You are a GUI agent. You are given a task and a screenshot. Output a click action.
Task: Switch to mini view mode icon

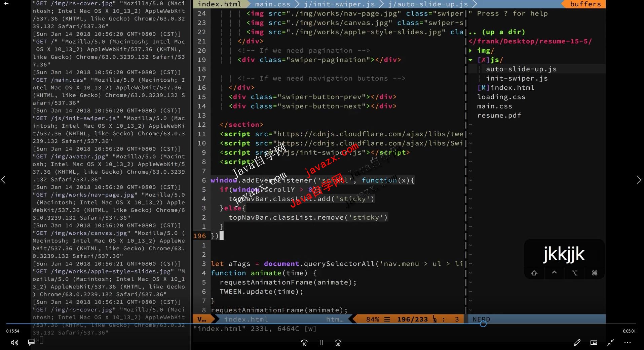click(x=594, y=343)
